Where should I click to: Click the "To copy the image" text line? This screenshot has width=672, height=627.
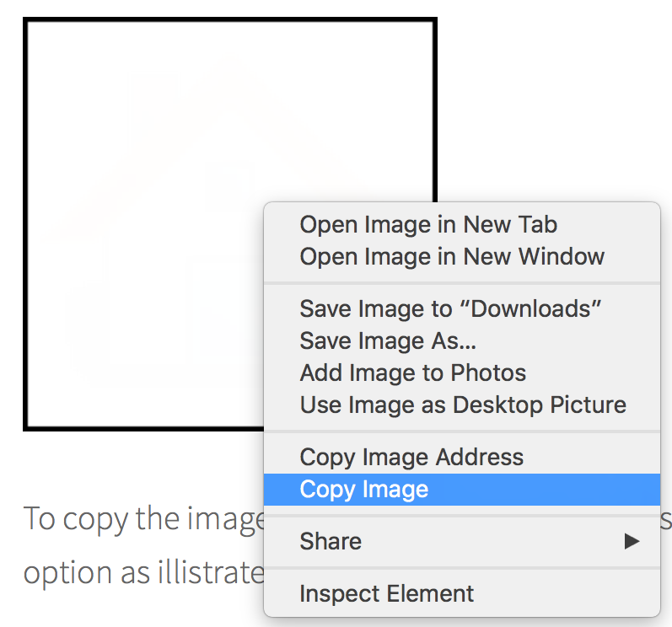143,518
